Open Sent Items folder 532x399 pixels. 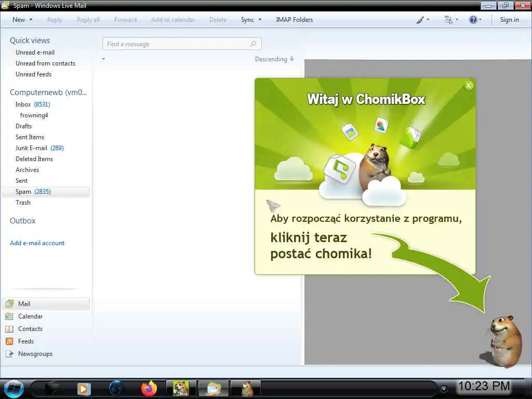click(30, 137)
